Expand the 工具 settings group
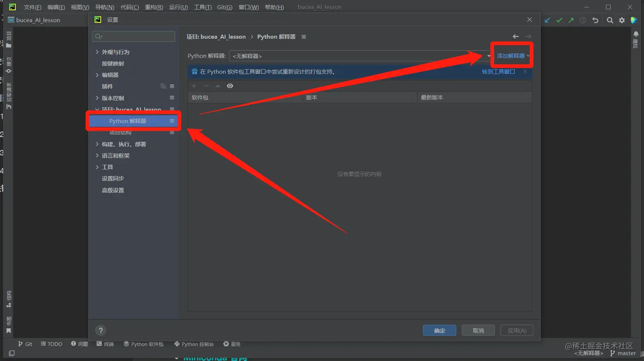Viewport: 644px width, 361px height. click(x=97, y=167)
